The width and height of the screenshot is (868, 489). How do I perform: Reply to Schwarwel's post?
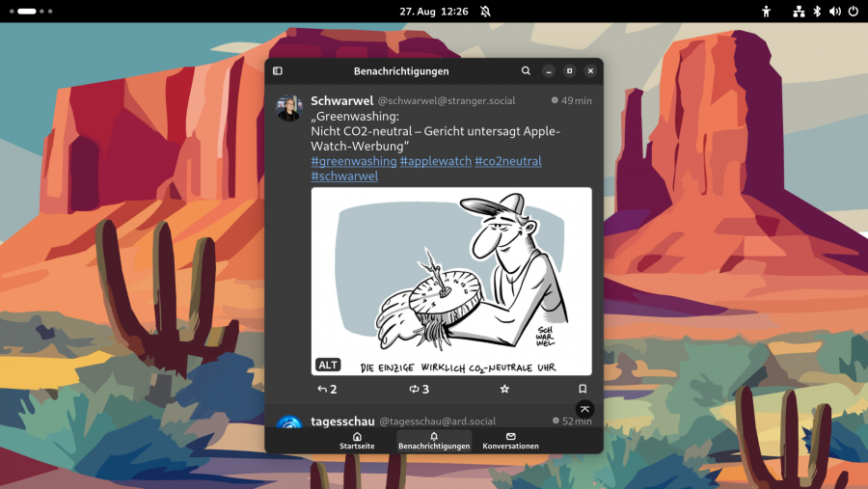(327, 390)
